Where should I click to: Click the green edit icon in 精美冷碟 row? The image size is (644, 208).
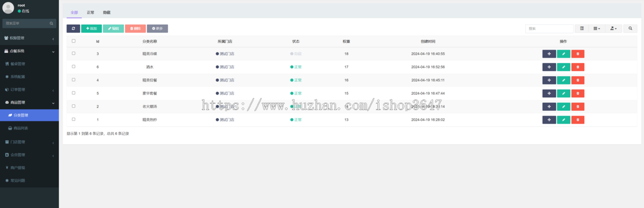pos(563,54)
